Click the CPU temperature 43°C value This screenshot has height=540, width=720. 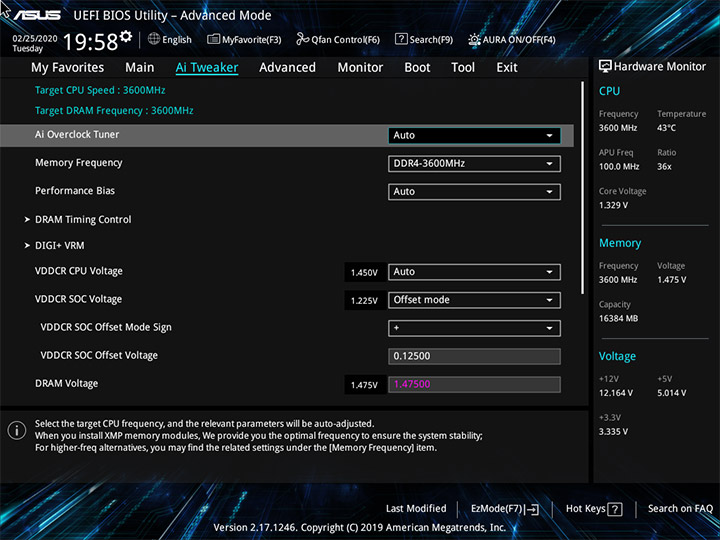pos(666,128)
